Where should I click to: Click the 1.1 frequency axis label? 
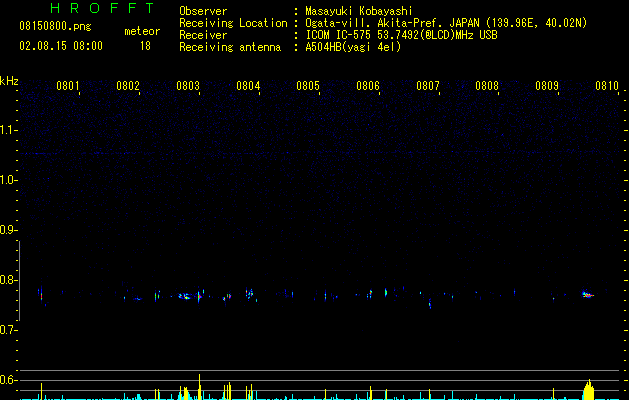point(8,130)
